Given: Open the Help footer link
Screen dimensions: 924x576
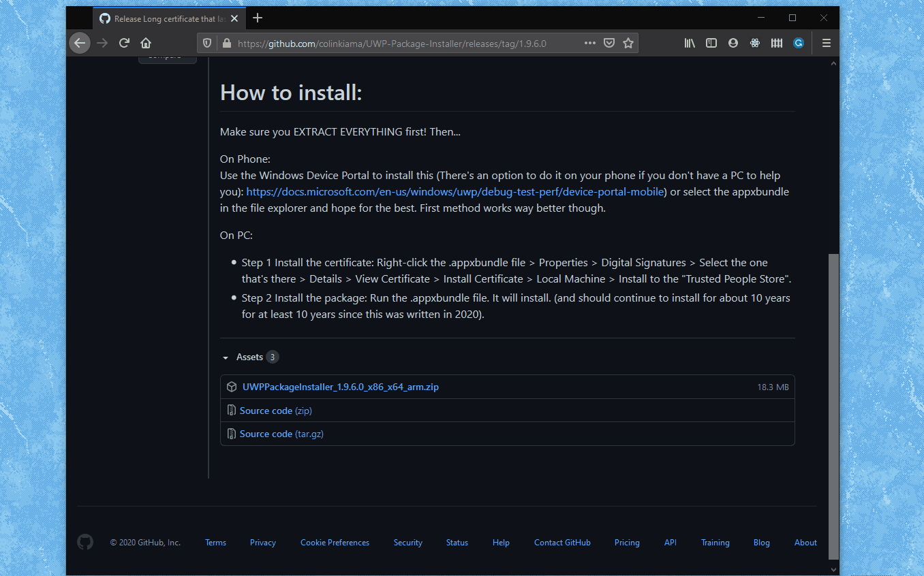Looking at the screenshot, I should 501,543.
